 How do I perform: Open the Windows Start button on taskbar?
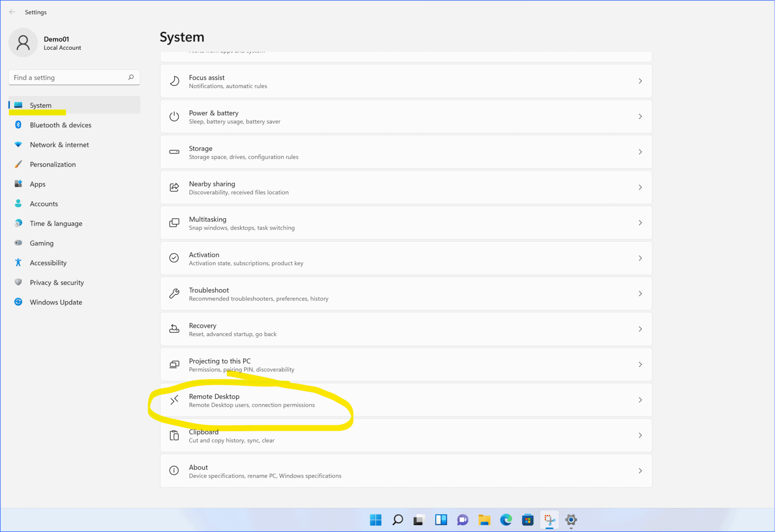tap(376, 520)
